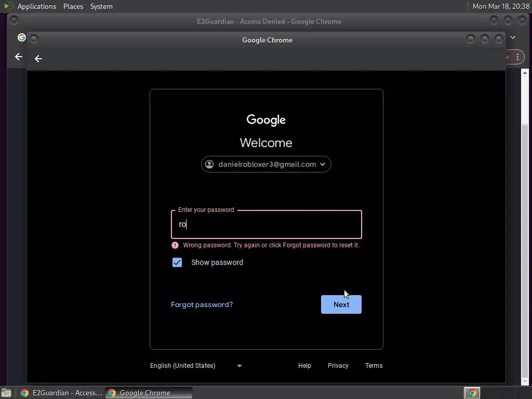Click the clock showing Mon Mar 18, 20:38

pyautogui.click(x=501, y=6)
